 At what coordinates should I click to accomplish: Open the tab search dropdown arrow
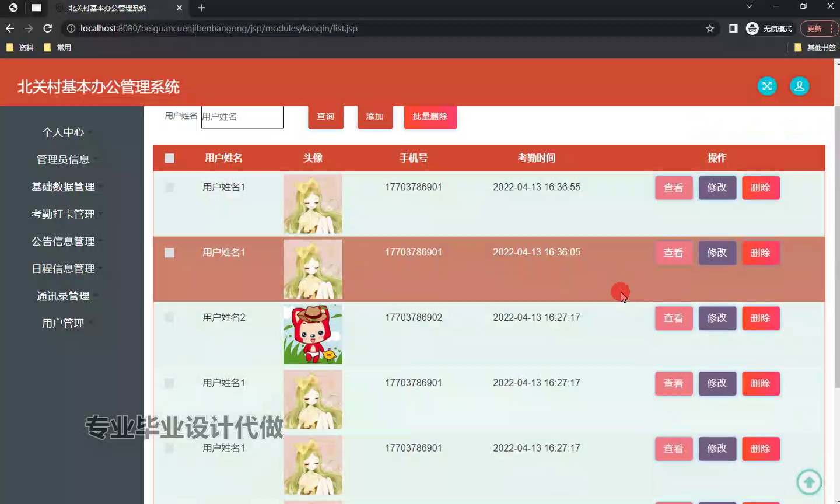point(749,6)
